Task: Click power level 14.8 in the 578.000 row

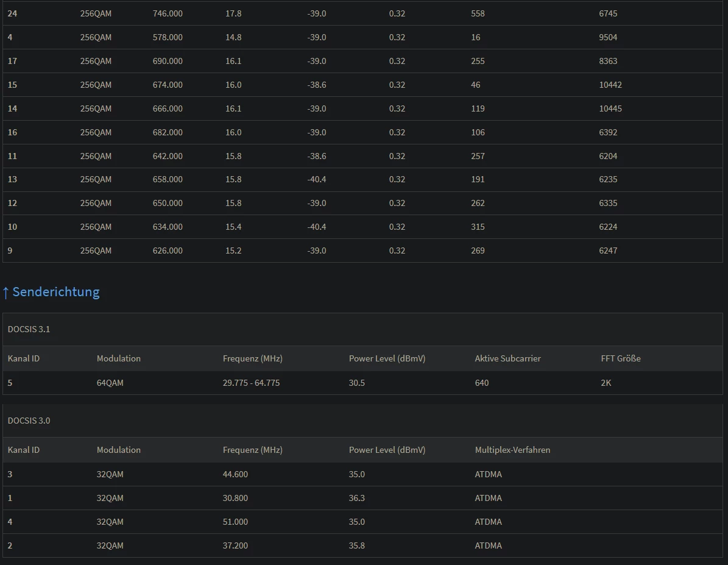Action: (233, 37)
